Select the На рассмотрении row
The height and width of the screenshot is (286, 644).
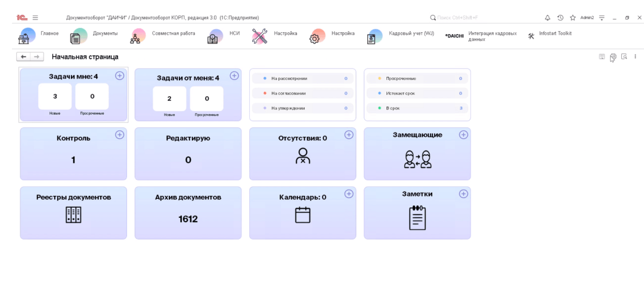click(x=303, y=78)
